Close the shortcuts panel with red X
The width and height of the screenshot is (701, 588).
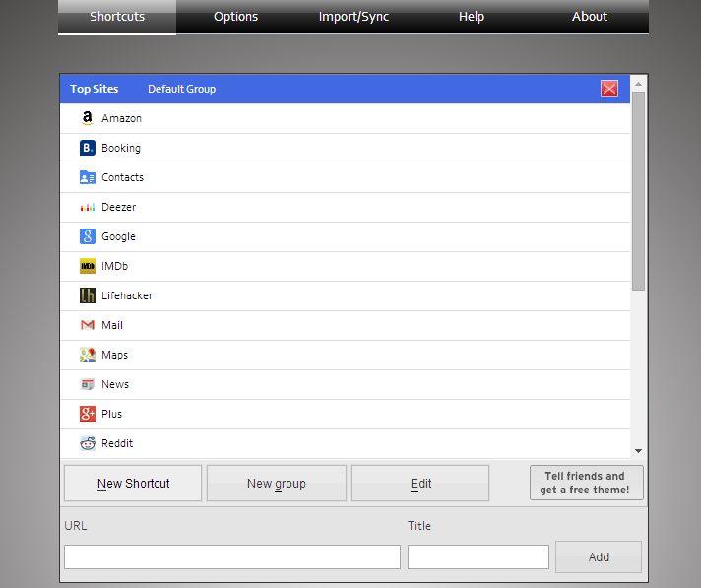coord(608,88)
